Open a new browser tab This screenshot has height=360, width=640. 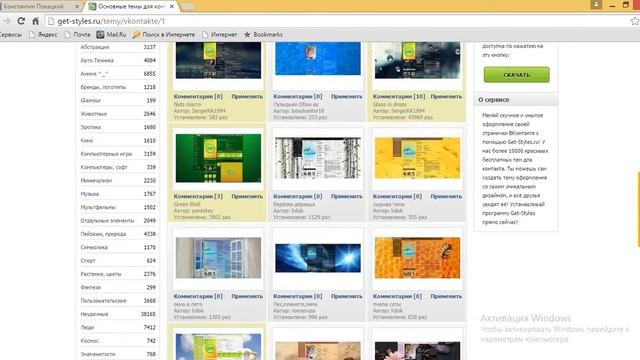tap(188, 7)
